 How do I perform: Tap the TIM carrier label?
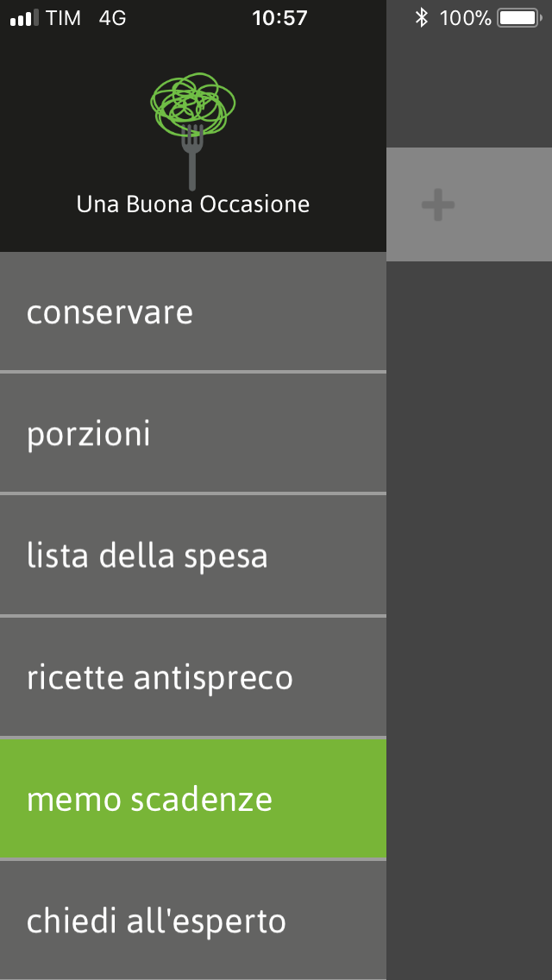point(64,18)
